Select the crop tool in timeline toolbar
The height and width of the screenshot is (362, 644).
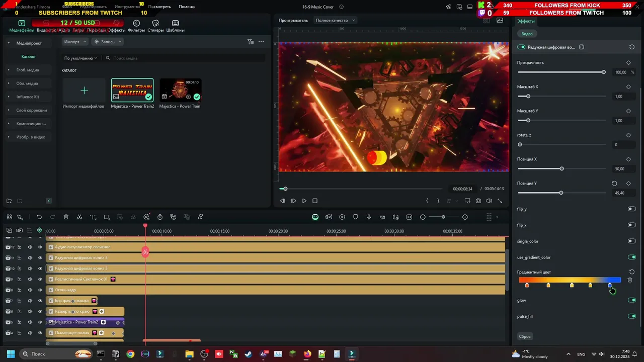point(107,217)
